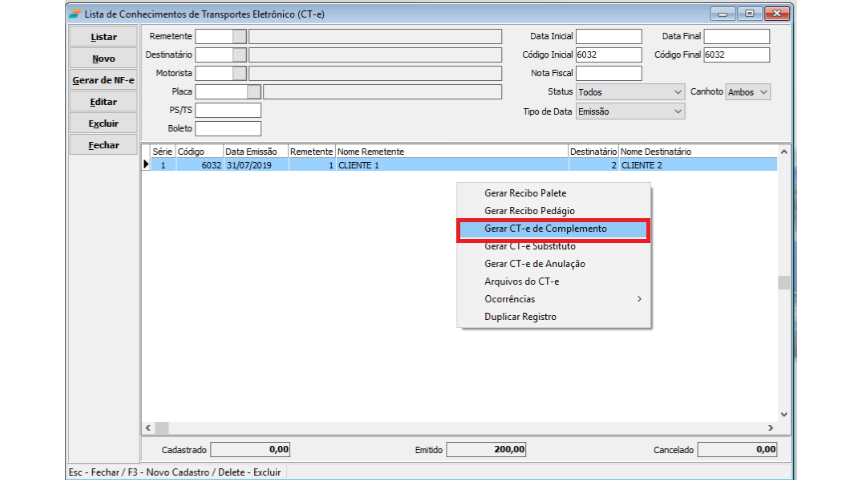Click the Listar button
The width and height of the screenshot is (862, 480).
103,37
